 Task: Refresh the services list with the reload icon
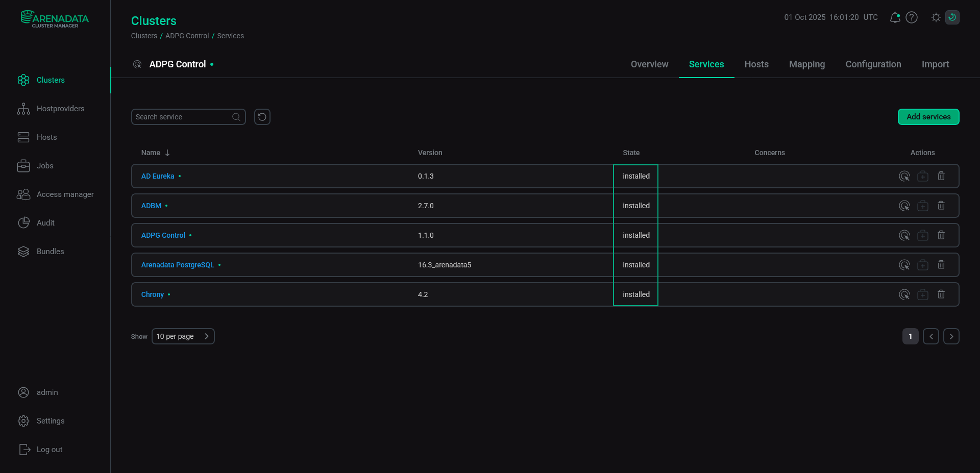tap(262, 117)
